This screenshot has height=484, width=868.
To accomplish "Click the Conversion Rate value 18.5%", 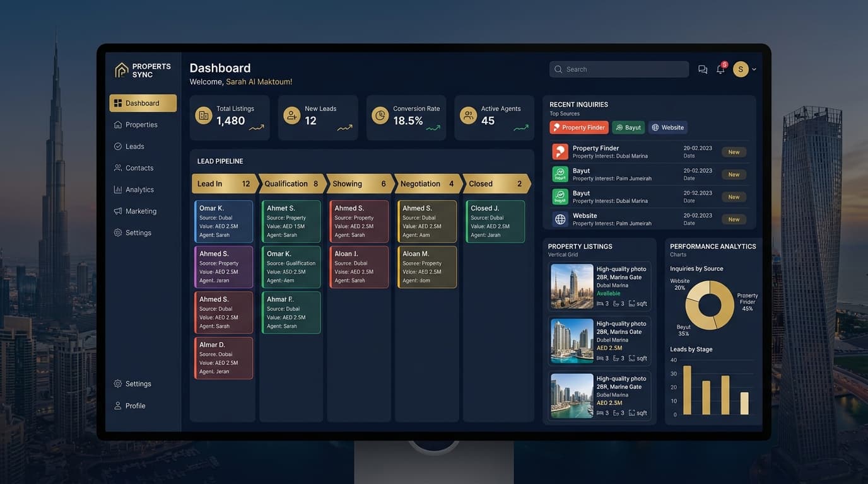I will click(x=408, y=121).
